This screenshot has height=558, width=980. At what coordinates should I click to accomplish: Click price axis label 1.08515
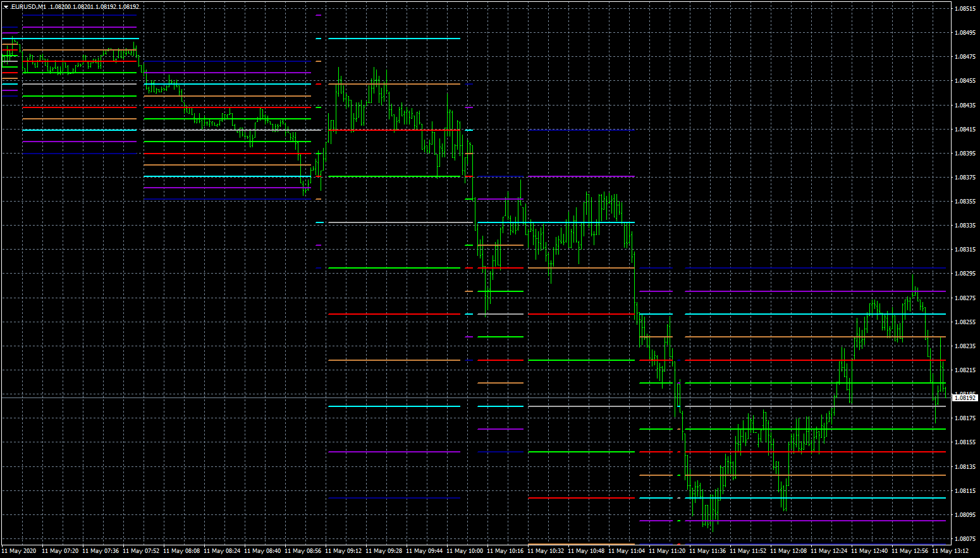(x=965, y=9)
